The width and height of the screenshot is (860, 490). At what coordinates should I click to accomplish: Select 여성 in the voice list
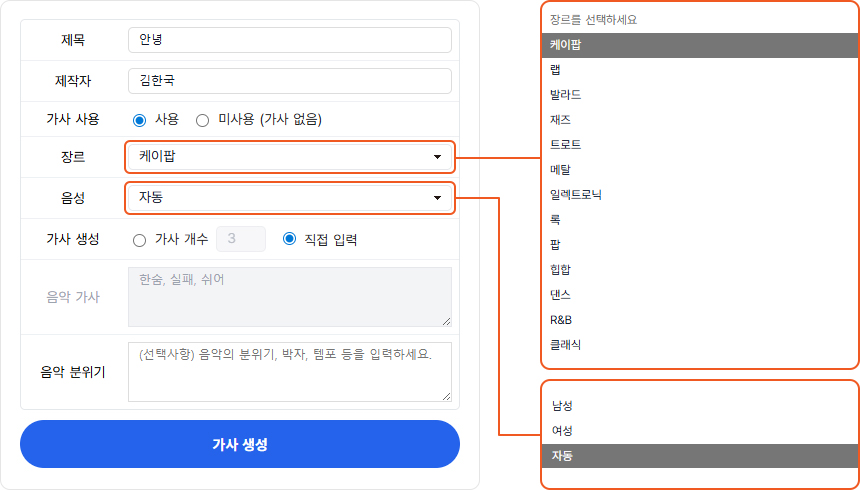click(562, 431)
